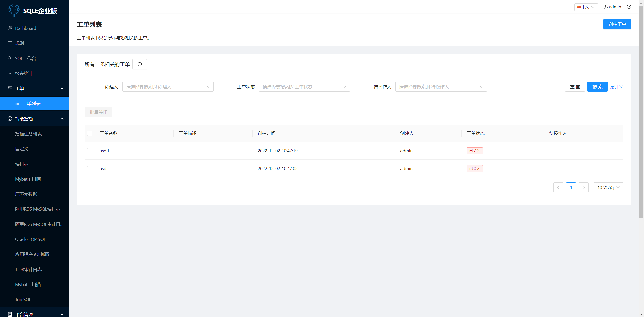Expand more filters with 展开
Image resolution: width=644 pixels, height=317 pixels.
point(616,87)
